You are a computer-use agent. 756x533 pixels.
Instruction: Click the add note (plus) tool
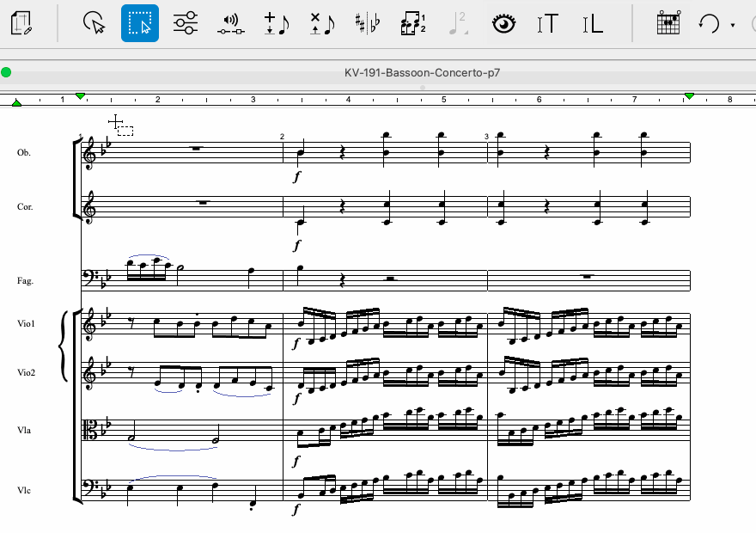click(x=276, y=23)
